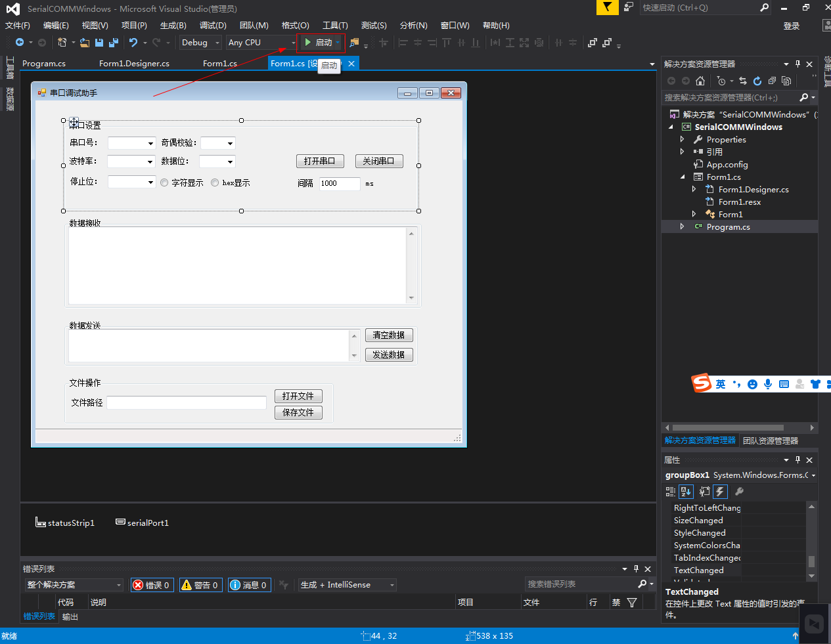The height and width of the screenshot is (644, 831).
Task: Open the groupBox1 object selector dropdown
Action: tap(813, 475)
